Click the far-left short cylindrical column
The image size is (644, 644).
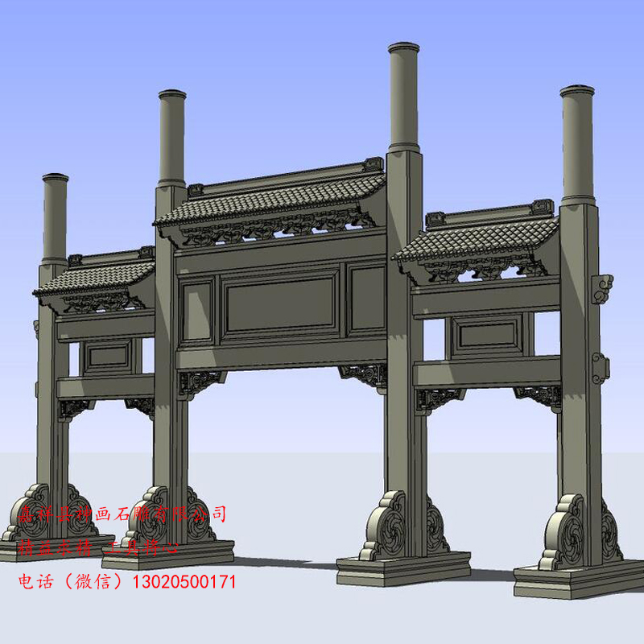56,216
